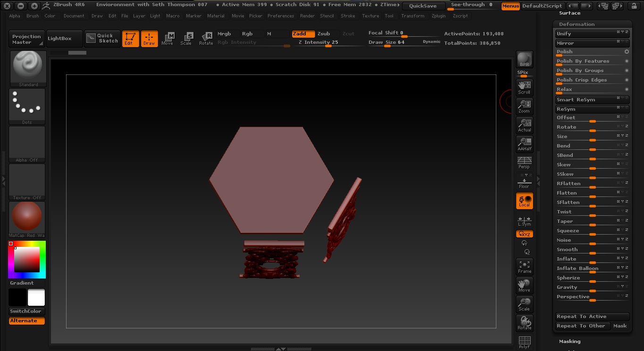Click the Inflate deformation slider
The height and width of the screenshot is (351, 644).
coord(592,259)
